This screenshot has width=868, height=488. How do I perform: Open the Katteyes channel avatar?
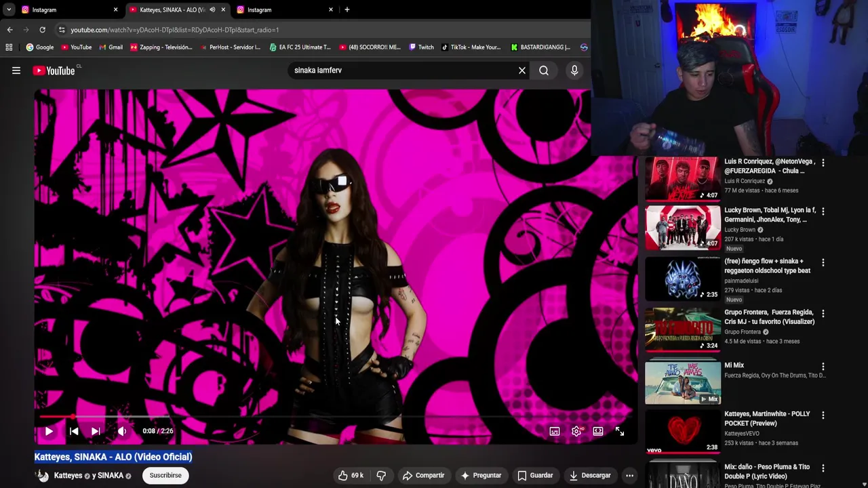[x=42, y=476]
